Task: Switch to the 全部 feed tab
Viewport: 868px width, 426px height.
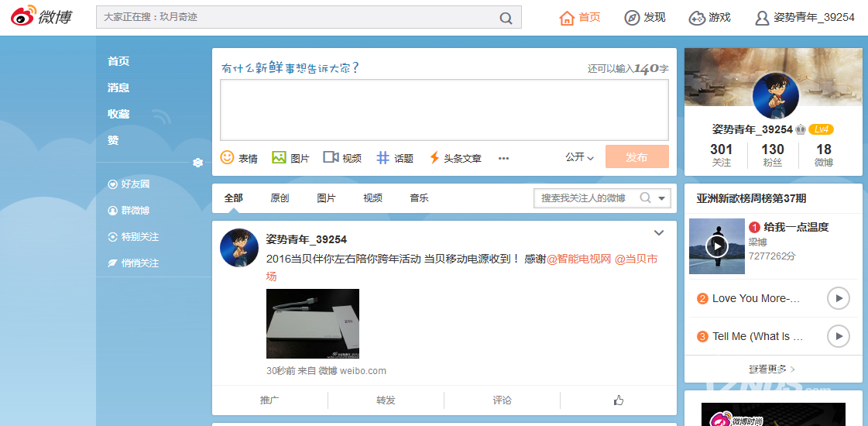Action: click(x=234, y=198)
